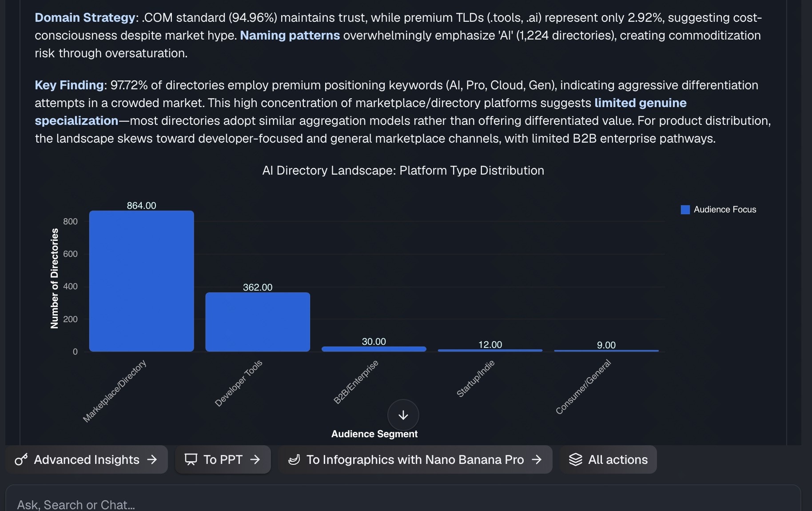Click the scroll-down arrow circle button
The image size is (812, 511).
(403, 415)
